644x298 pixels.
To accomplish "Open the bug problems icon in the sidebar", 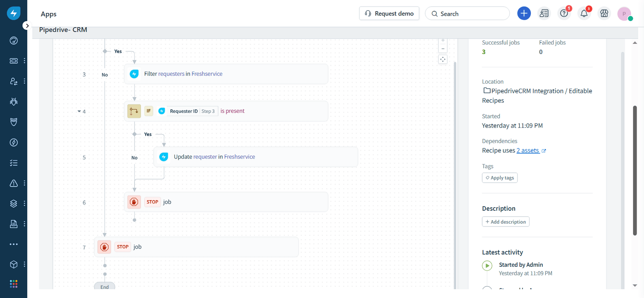I will coord(14,102).
